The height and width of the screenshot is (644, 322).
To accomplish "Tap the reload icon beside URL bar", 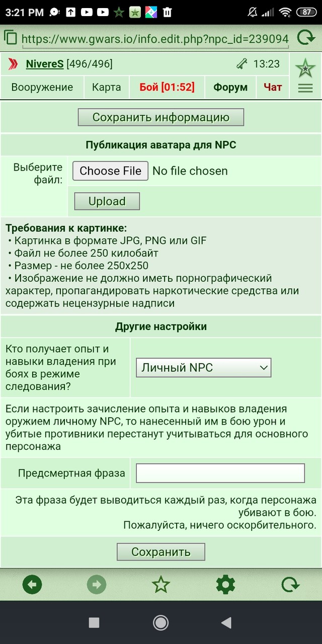I will [305, 38].
